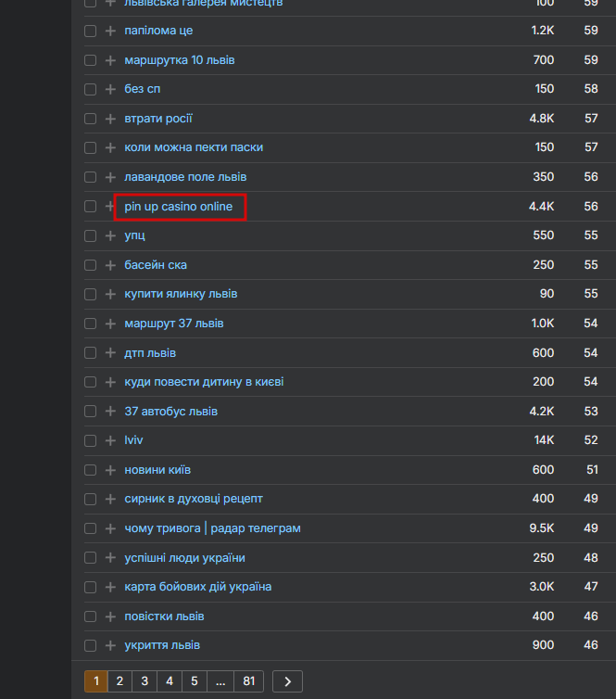Add укриття львів with plus icon
Screen dimensions: 616x699
click(110, 645)
